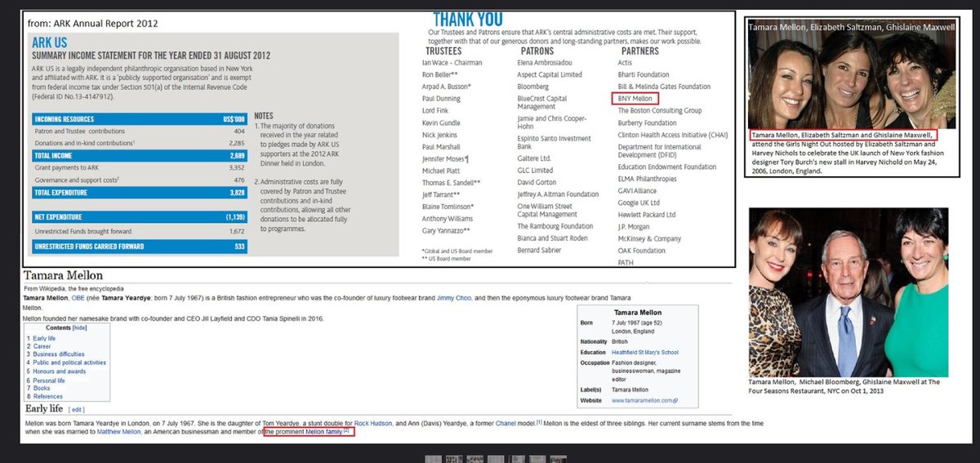Click Bill & Melinda Gates Foundation
The height and width of the screenshot is (463, 980).
pyautogui.click(x=664, y=86)
